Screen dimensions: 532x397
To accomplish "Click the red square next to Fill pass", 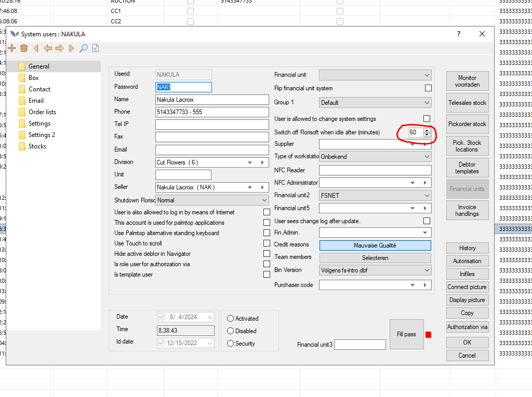I will 429,335.
